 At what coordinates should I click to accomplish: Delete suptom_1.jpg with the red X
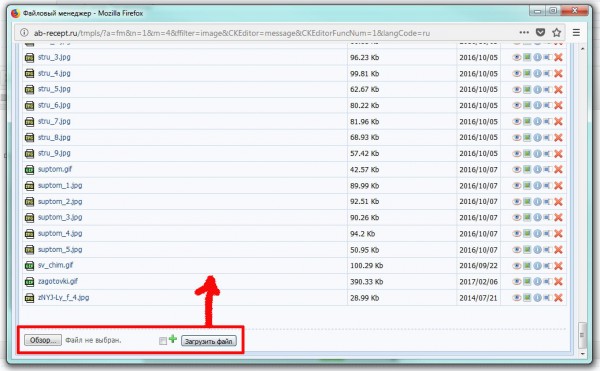[x=558, y=186]
